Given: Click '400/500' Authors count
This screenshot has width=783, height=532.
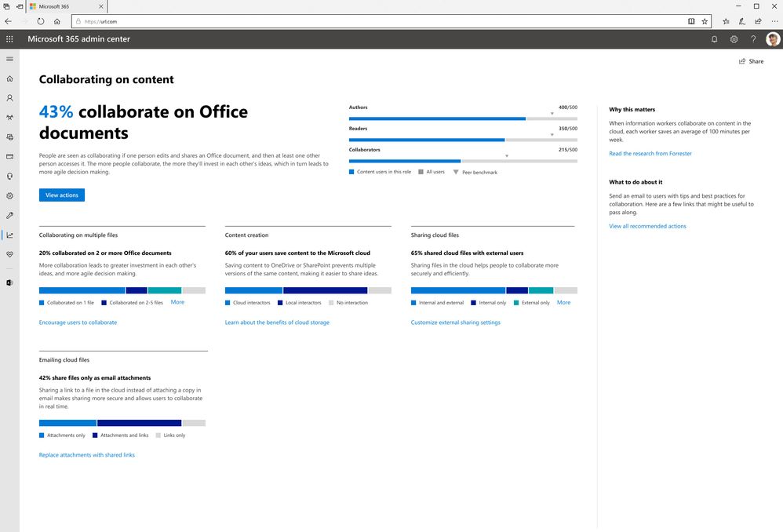Looking at the screenshot, I should click(x=568, y=107).
